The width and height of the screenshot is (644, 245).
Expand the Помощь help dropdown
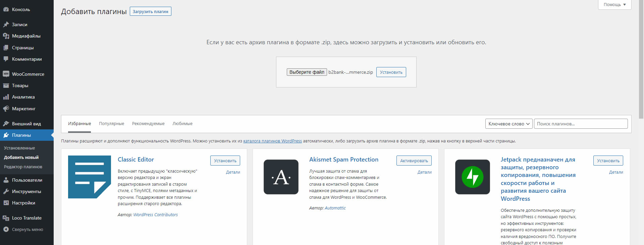(614, 5)
